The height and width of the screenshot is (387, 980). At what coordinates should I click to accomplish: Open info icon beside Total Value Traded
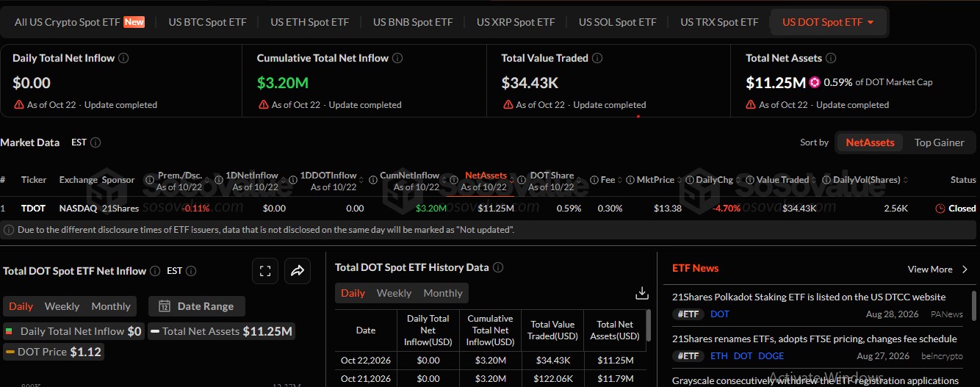pos(597,58)
